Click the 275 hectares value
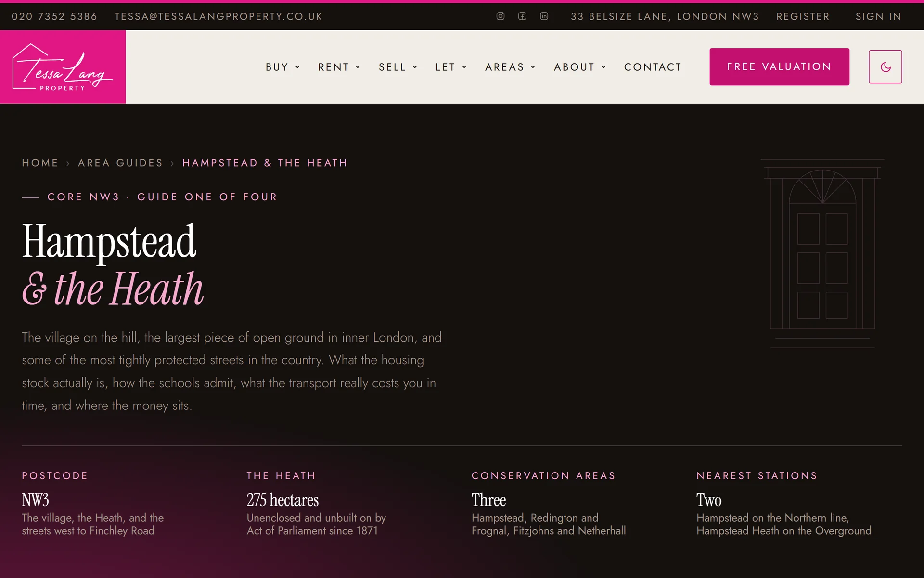924x578 pixels. coord(282,500)
